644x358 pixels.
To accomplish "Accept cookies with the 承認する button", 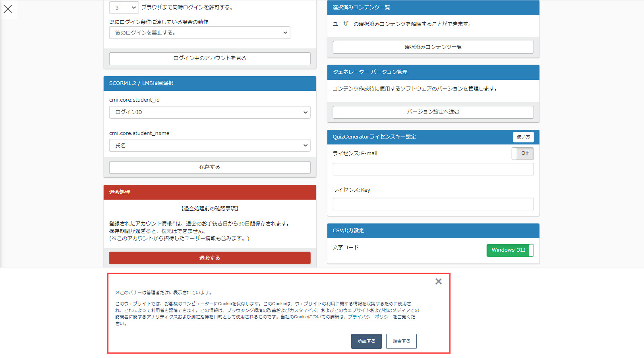I will (366, 341).
